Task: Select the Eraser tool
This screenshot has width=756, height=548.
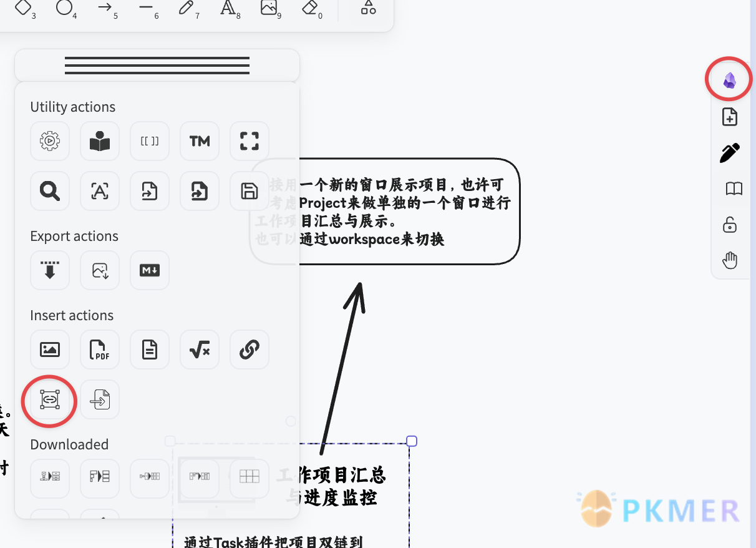Action: pos(309,7)
